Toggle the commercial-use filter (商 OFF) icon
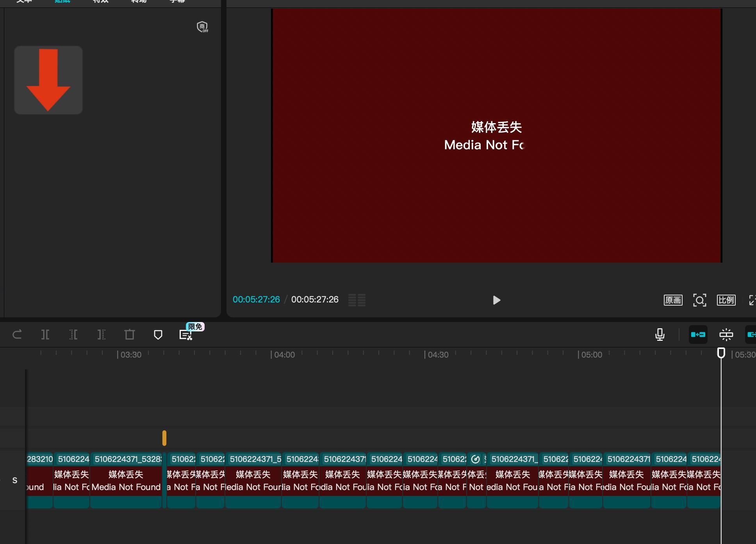 [202, 27]
